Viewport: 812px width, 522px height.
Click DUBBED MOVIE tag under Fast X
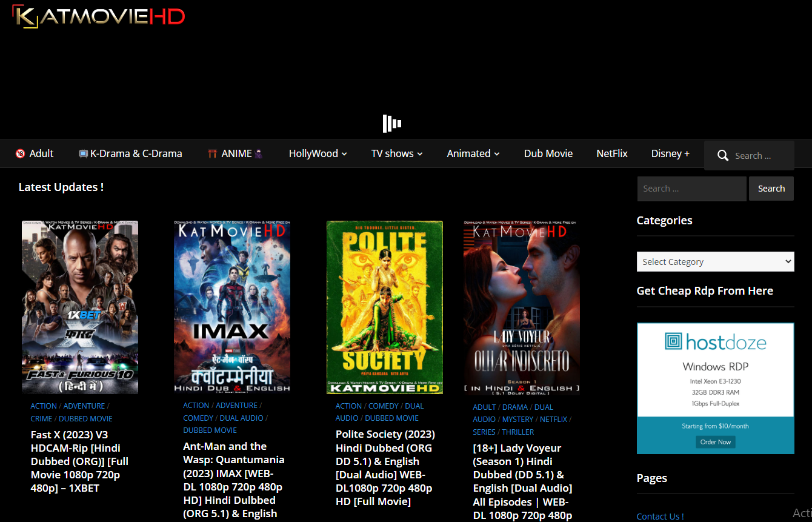pos(85,419)
